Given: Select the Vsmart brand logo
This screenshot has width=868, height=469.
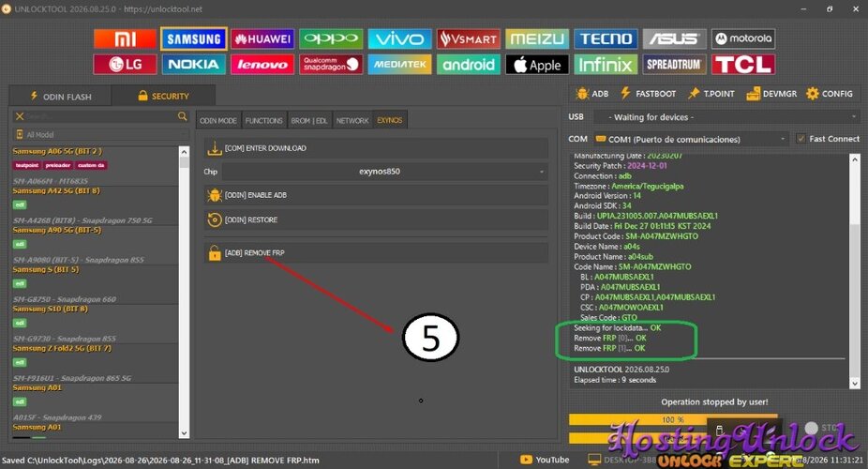Looking at the screenshot, I should pos(469,38).
